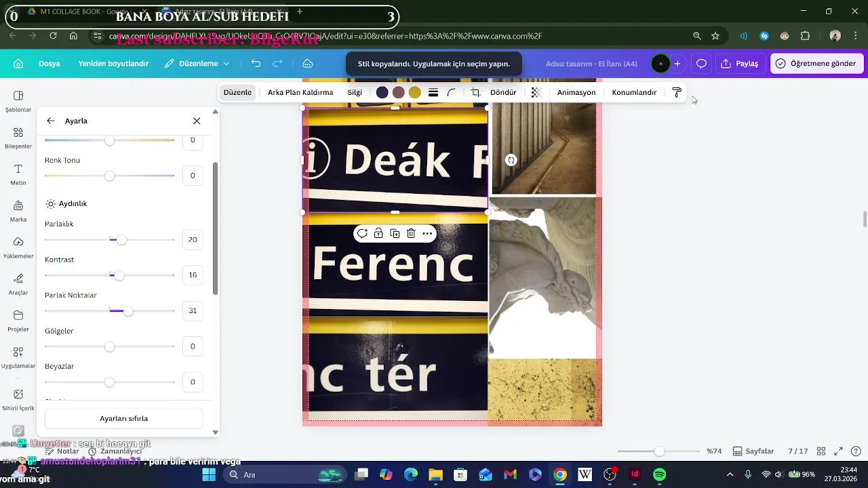Open the Canva home icon
This screenshot has height=488, width=868.
pyautogui.click(x=18, y=64)
